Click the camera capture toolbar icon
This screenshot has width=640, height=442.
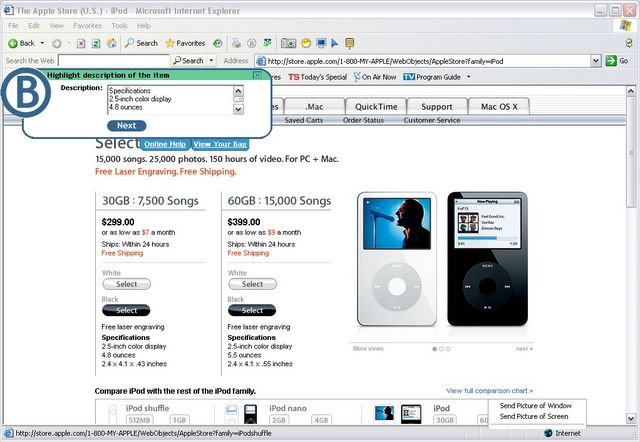(289, 43)
